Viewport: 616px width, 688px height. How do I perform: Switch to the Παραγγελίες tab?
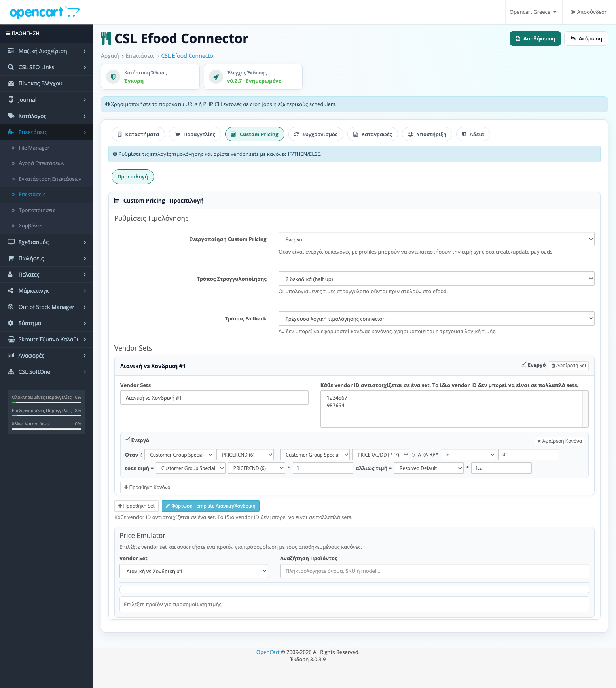[x=195, y=134]
